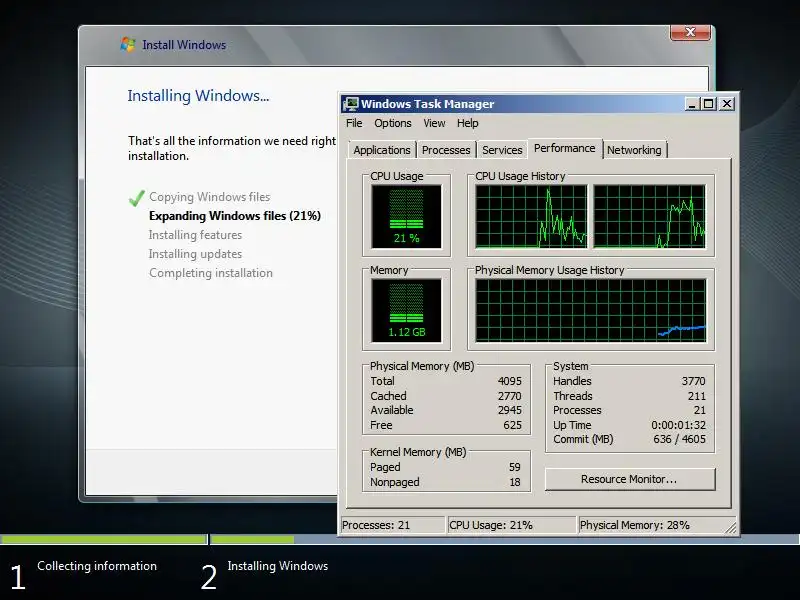Viewport: 800px width, 600px height.
Task: Maximize the Windows Task Manager window
Action: [709, 104]
